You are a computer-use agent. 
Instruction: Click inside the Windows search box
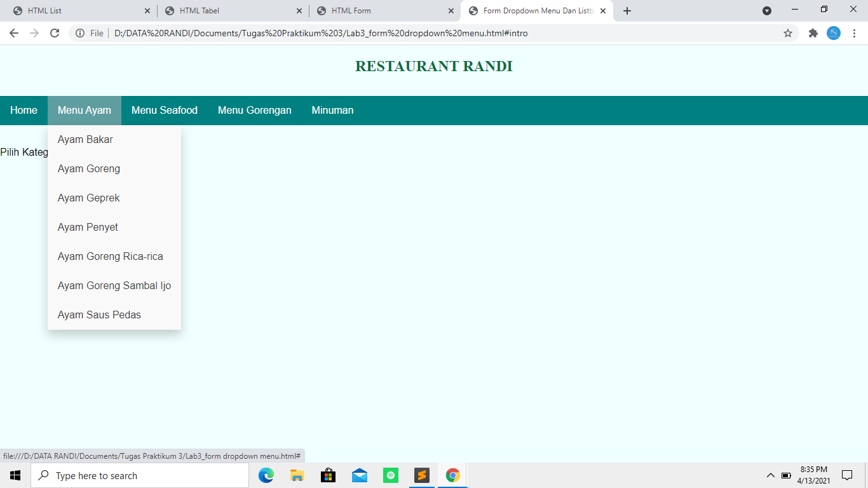pyautogui.click(x=140, y=475)
